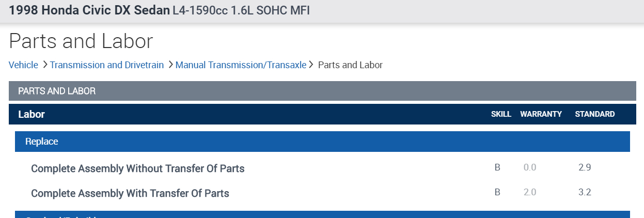644x218 pixels.
Task: Open the Vehicle breadcrumb link
Action: pos(23,65)
